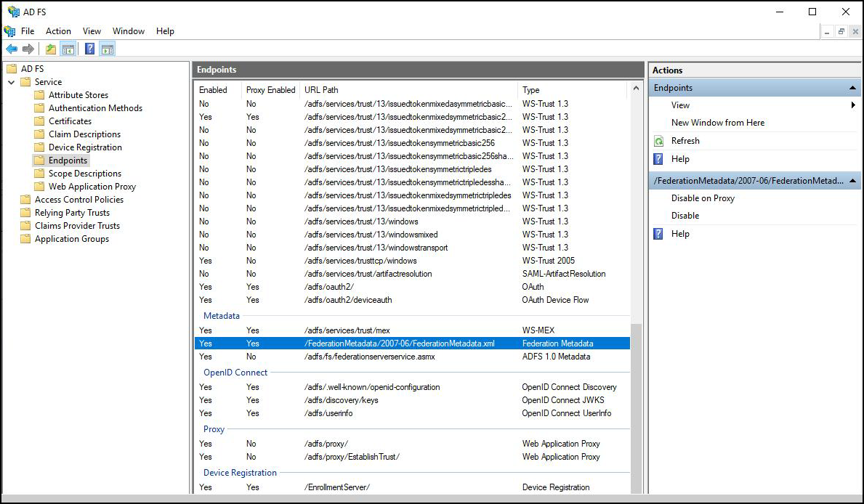Image resolution: width=864 pixels, height=504 pixels.
Task: Collapse the FederationMetadata actions section
Action: point(853,181)
